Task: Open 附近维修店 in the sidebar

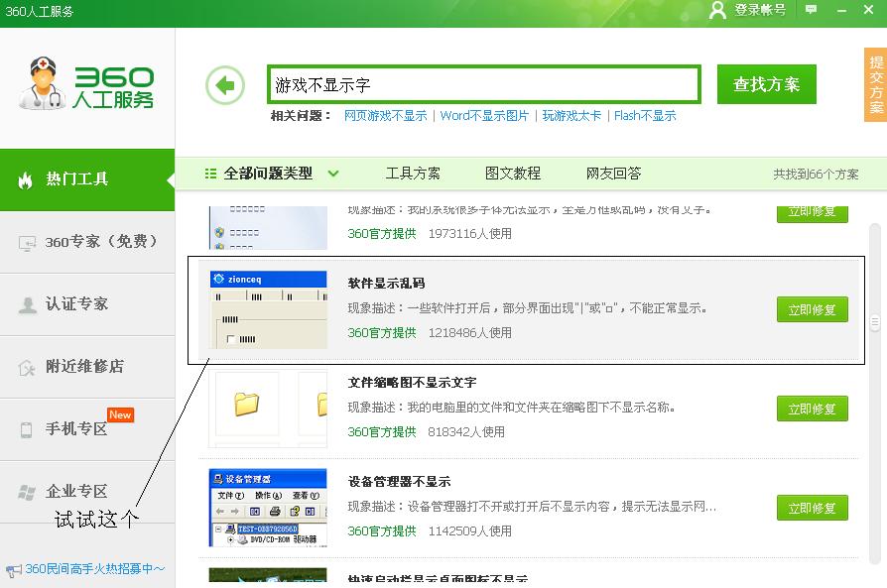Action: point(87,366)
